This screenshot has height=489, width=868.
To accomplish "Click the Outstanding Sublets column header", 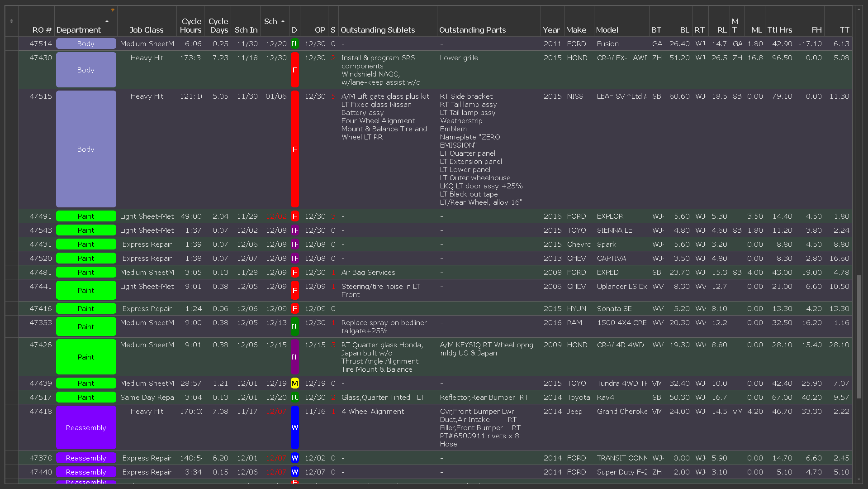I will 388,21.
